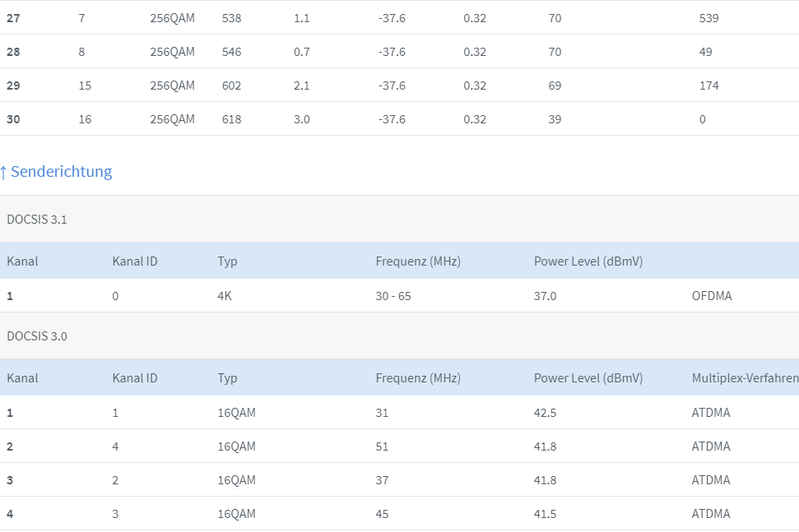Select the upstream row with frequency 51

pos(400,446)
